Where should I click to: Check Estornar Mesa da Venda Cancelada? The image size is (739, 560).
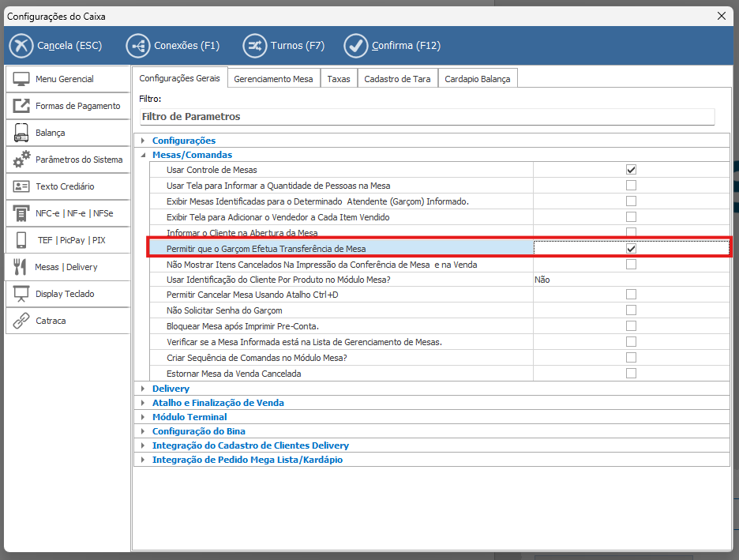pos(631,374)
